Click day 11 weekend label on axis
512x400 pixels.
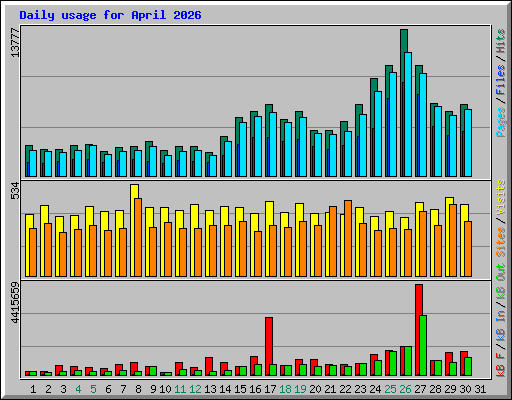tap(180, 389)
